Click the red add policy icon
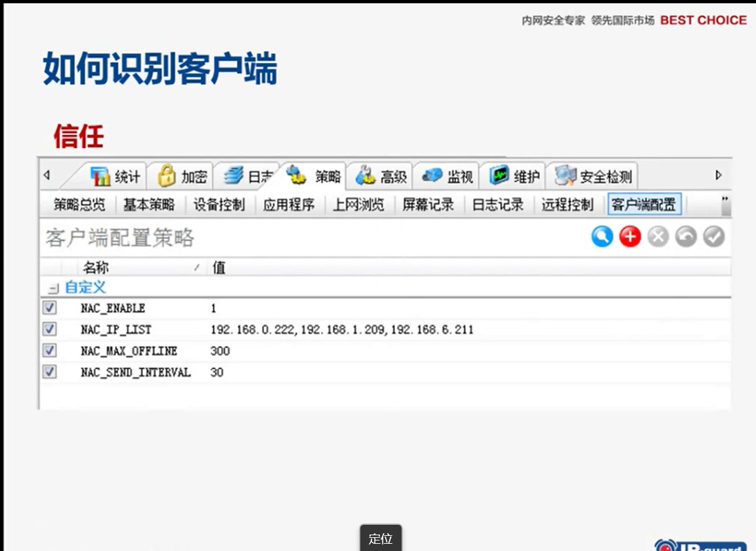This screenshot has height=551, width=756. (x=629, y=236)
